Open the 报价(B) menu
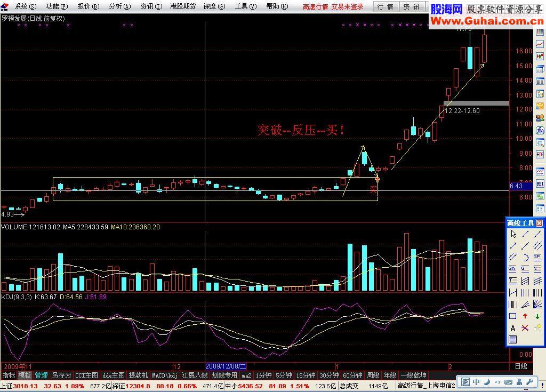The image size is (546, 392). 88,6
